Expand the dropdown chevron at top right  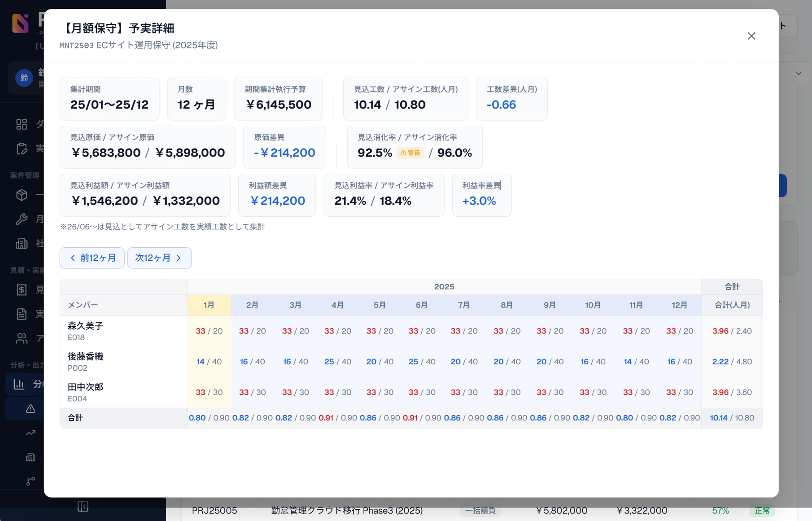[x=798, y=74]
